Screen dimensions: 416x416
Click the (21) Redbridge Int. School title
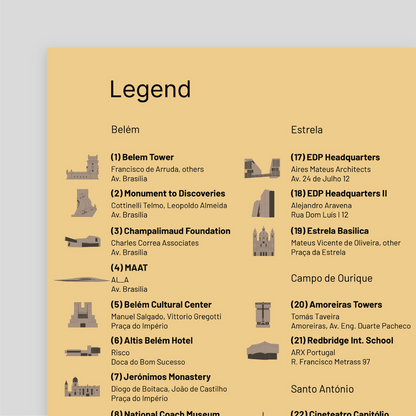point(342,340)
